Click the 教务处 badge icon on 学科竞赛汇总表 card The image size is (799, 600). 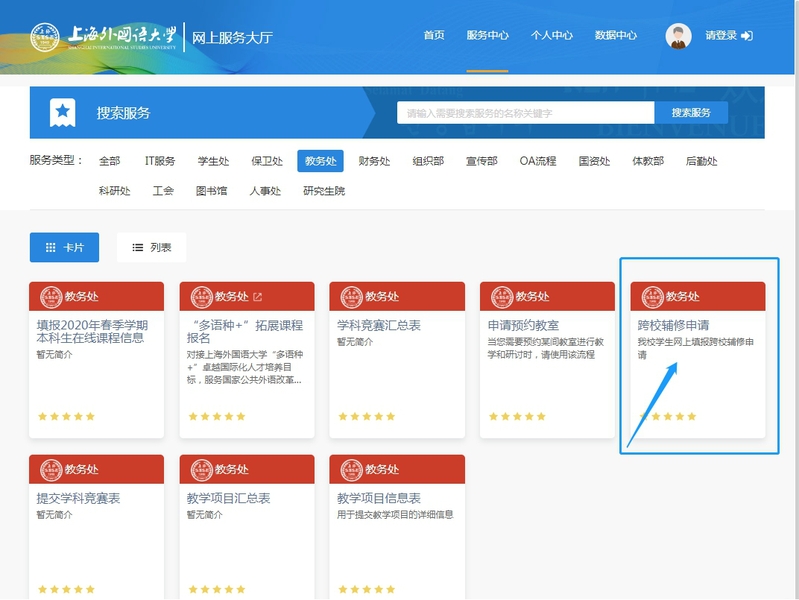(351, 297)
